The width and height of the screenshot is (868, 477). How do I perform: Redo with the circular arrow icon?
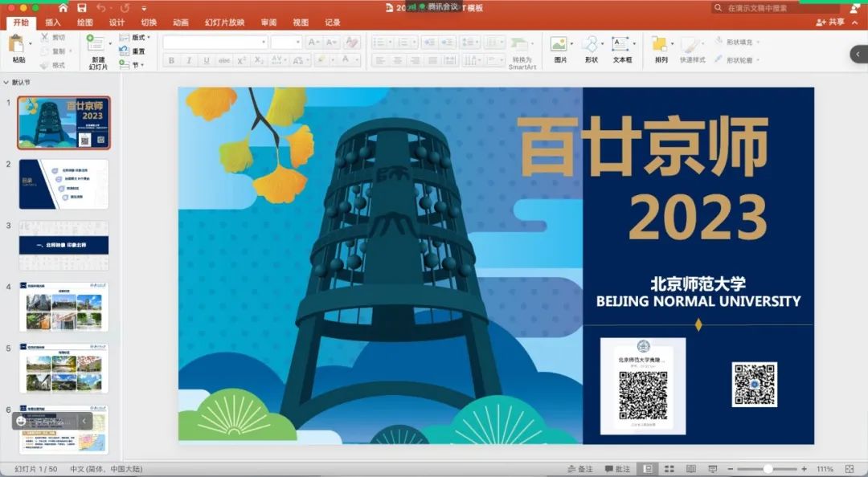(x=125, y=8)
